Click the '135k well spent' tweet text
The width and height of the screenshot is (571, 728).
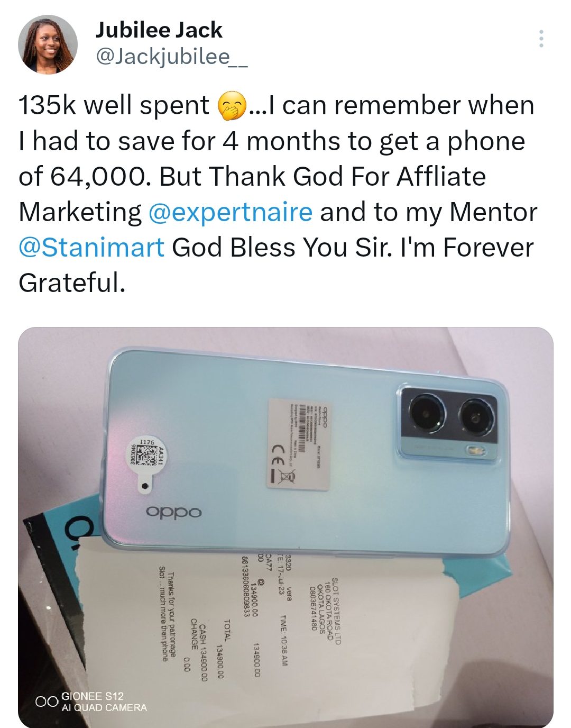click(114, 106)
